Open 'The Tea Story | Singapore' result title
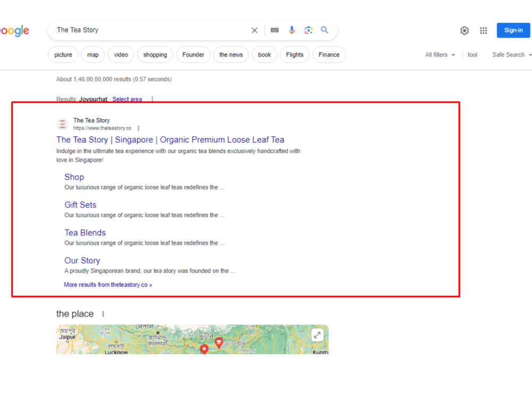 coord(170,139)
